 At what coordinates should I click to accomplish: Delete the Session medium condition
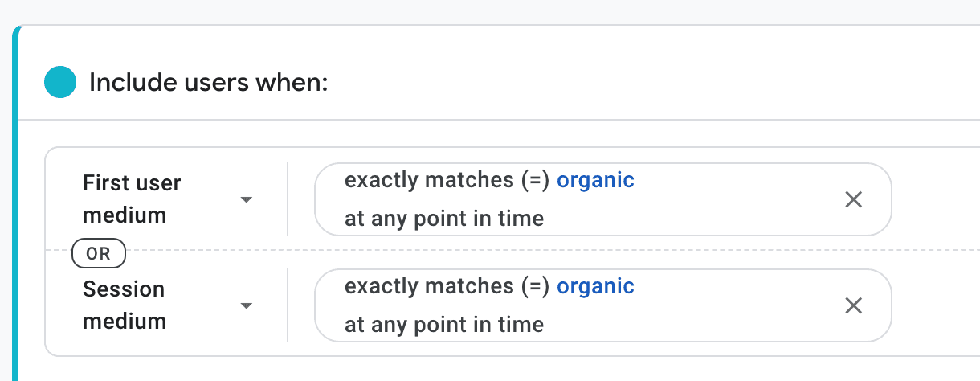853,305
